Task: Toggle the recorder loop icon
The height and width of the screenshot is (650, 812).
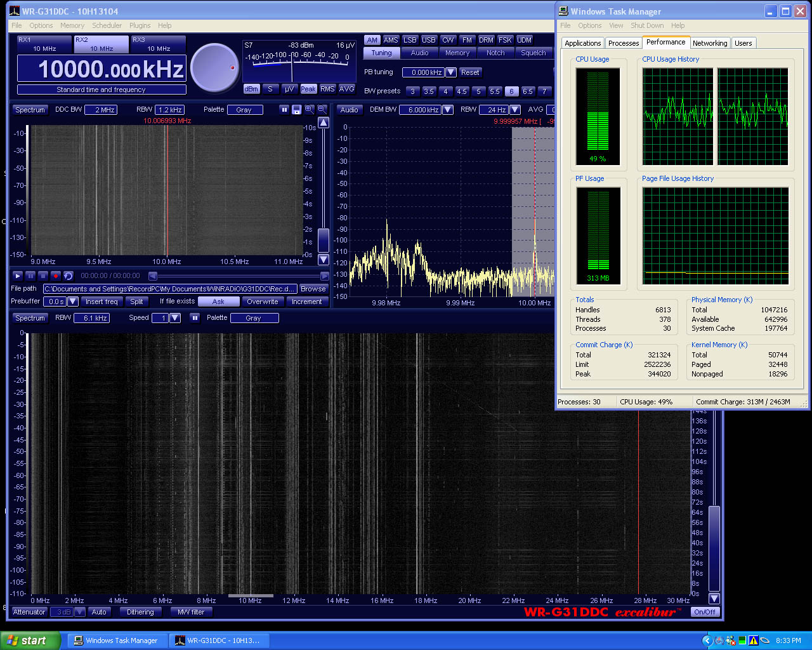Action: click(x=69, y=275)
